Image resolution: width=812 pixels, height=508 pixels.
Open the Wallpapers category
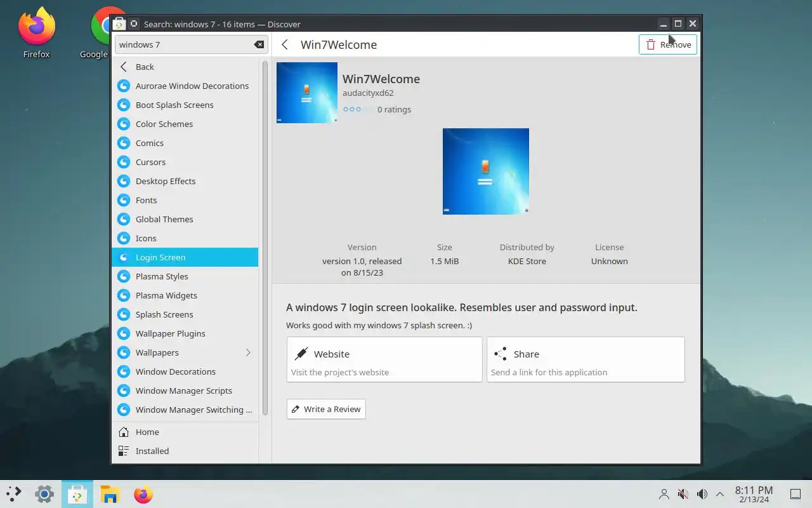[185, 352]
